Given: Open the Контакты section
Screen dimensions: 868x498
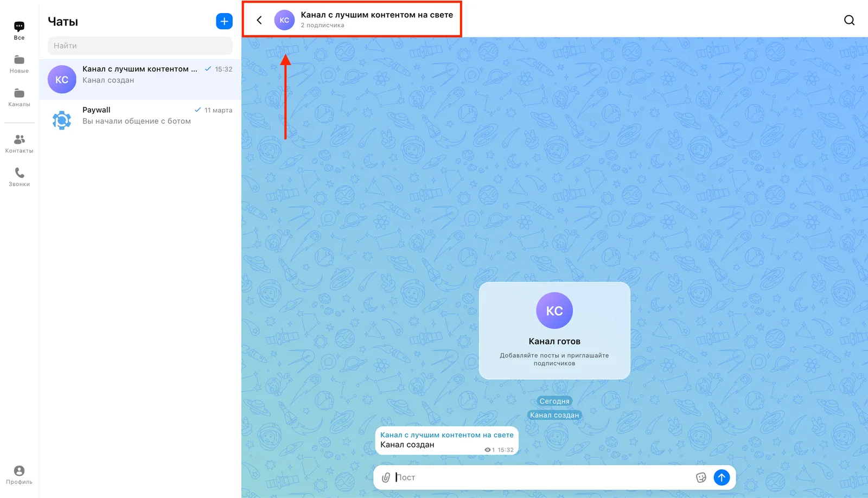Looking at the screenshot, I should click(19, 144).
